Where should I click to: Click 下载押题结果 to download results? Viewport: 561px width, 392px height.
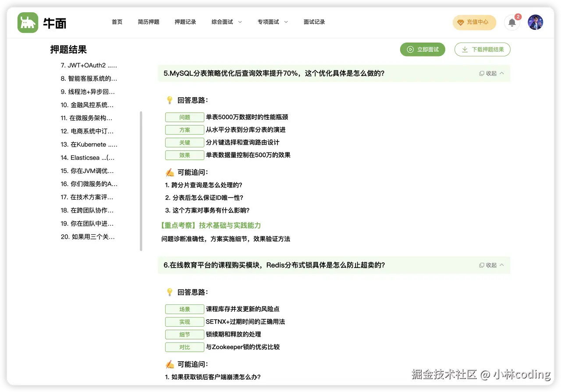pyautogui.click(x=482, y=49)
